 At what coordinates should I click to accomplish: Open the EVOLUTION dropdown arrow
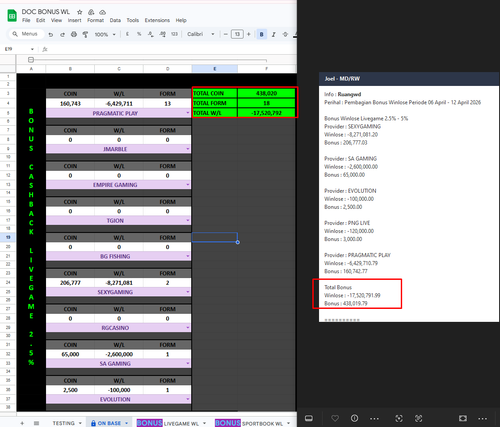(188, 399)
